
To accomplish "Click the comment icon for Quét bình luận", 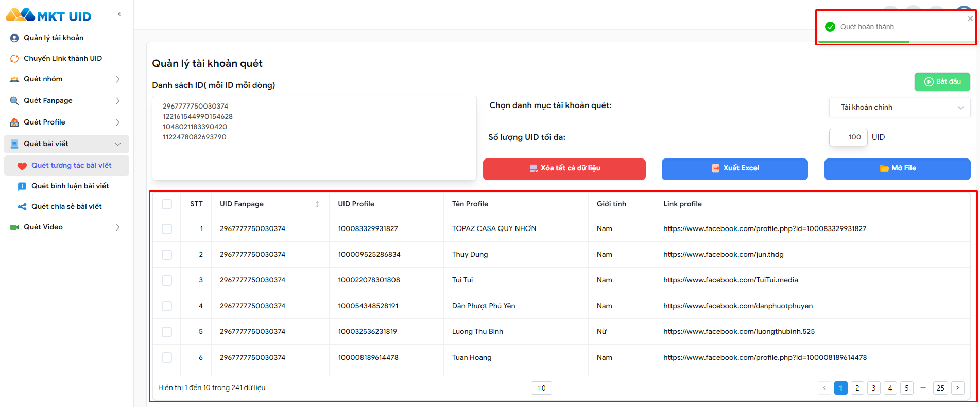I will coord(22,186).
